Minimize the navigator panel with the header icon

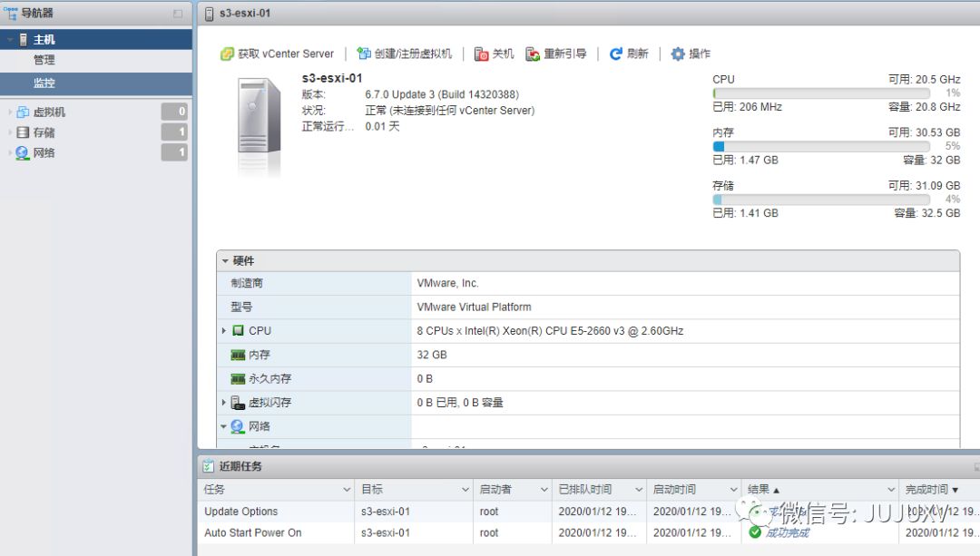coord(178,14)
